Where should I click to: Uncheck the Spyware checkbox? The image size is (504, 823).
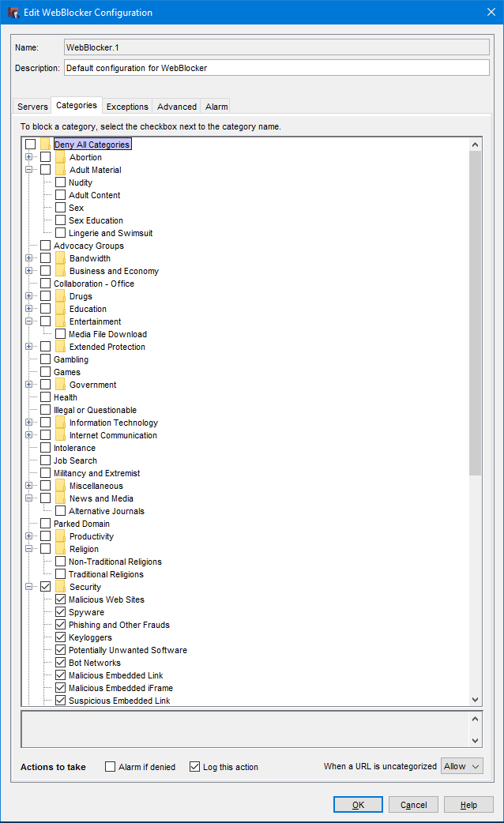coord(60,612)
